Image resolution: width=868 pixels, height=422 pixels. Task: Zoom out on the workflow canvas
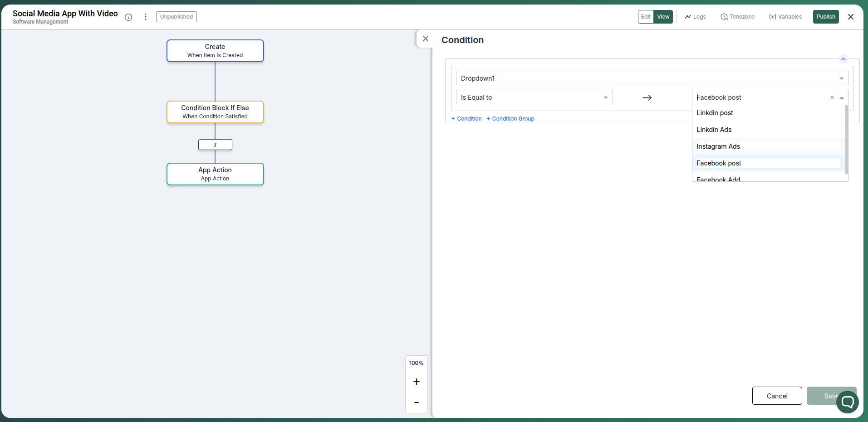click(x=416, y=403)
